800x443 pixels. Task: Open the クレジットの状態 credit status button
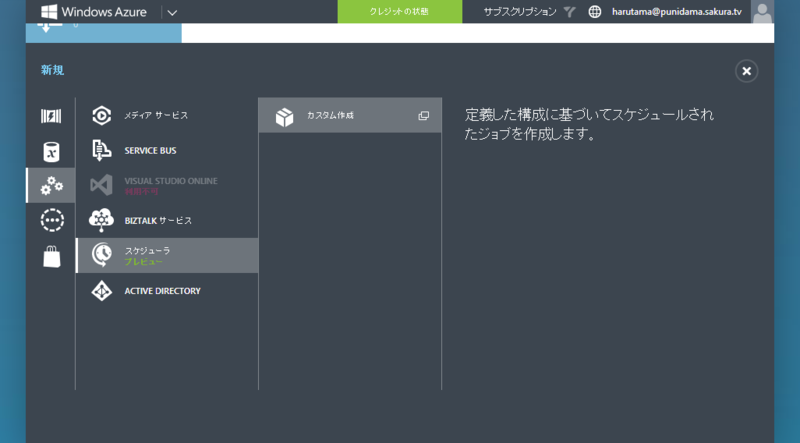(399, 12)
